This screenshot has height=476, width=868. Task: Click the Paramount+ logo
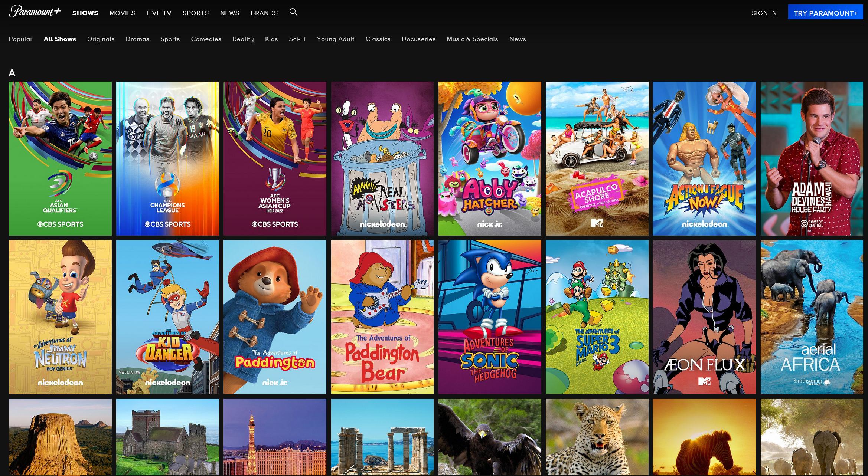pyautogui.click(x=35, y=12)
